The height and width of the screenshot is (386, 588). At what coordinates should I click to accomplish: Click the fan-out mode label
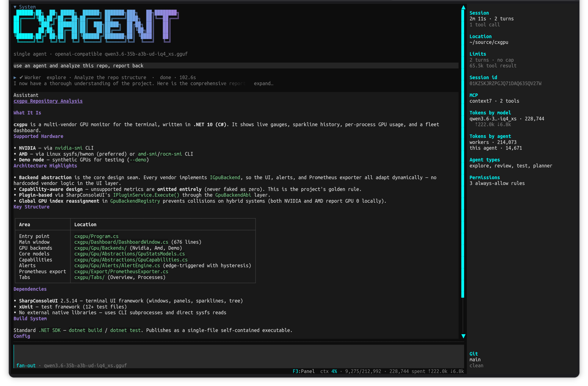click(x=26, y=365)
